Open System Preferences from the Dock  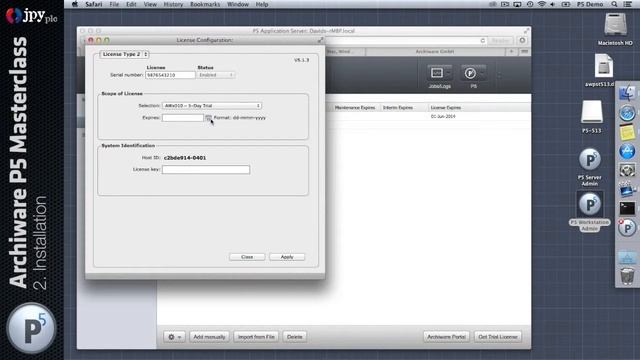(x=627, y=170)
